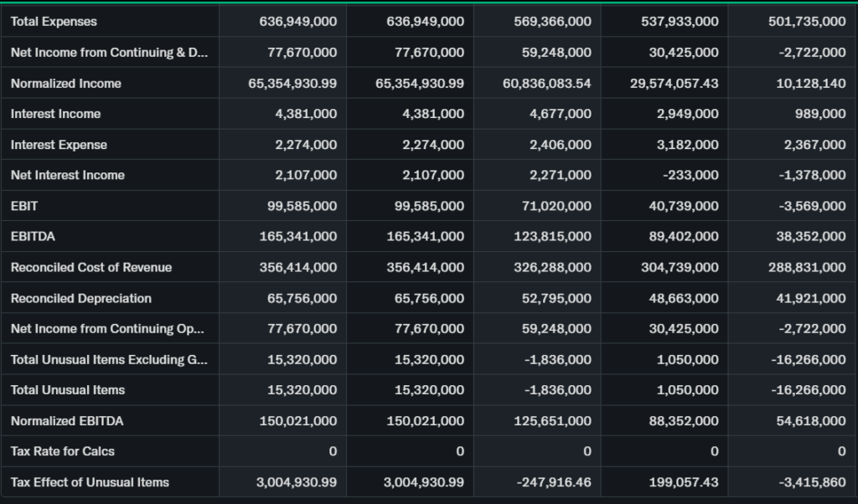Click the Net Interest Income row label

click(x=67, y=175)
